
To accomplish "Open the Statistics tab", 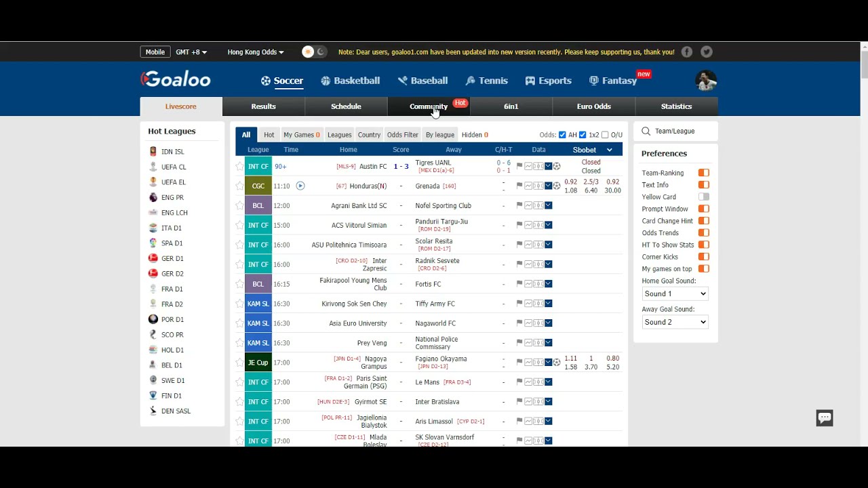I will [677, 106].
